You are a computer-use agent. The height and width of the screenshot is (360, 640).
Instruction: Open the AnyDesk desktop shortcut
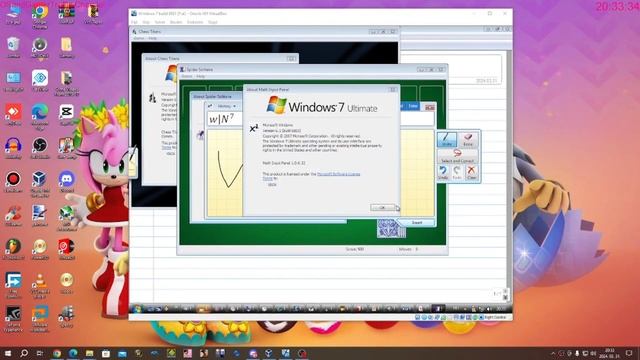click(x=13, y=115)
